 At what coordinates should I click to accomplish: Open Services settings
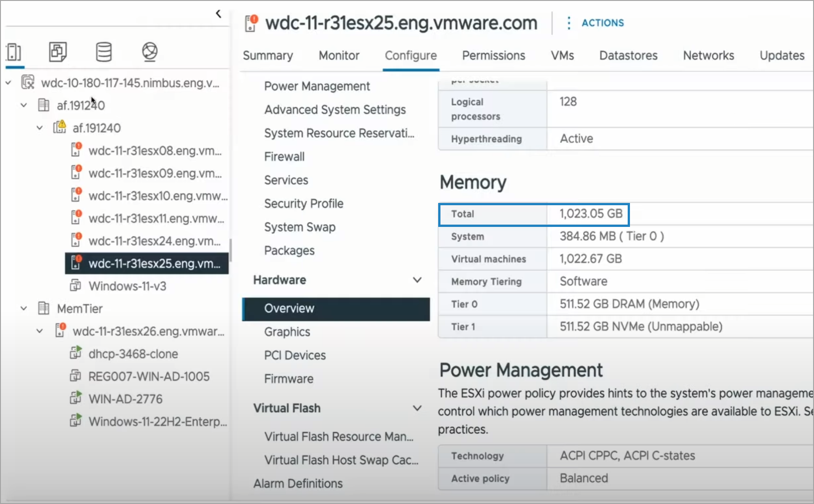(286, 180)
